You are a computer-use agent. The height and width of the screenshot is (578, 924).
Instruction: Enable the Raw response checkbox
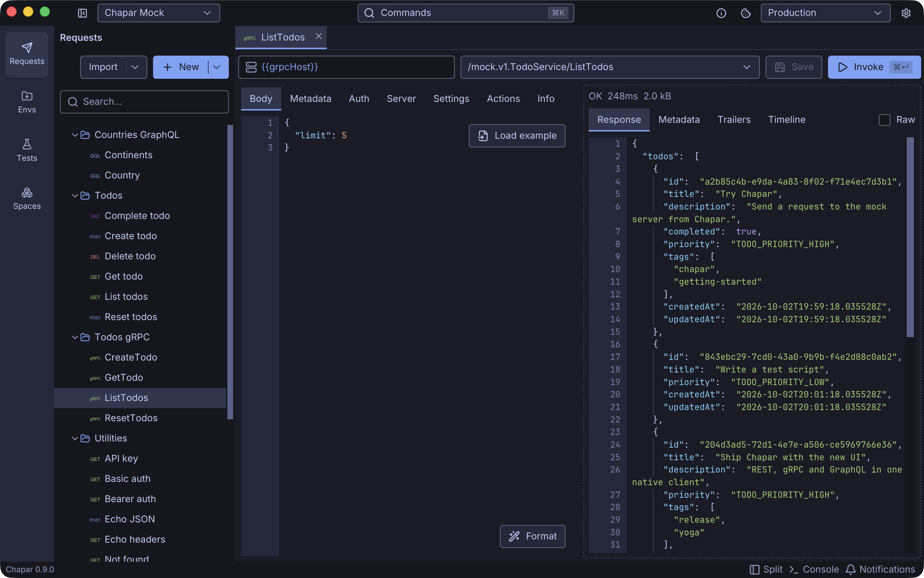click(x=885, y=120)
